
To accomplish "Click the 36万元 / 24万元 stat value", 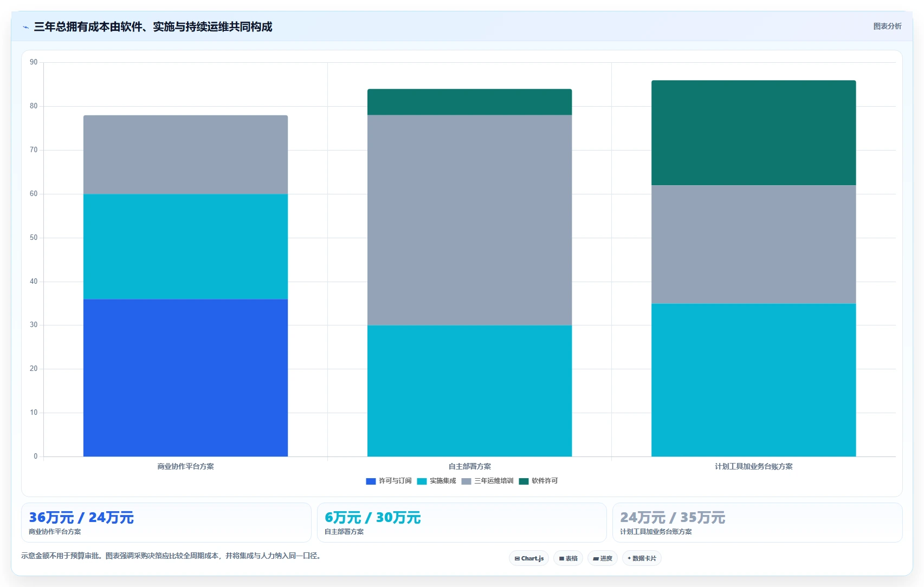I will coord(81,518).
